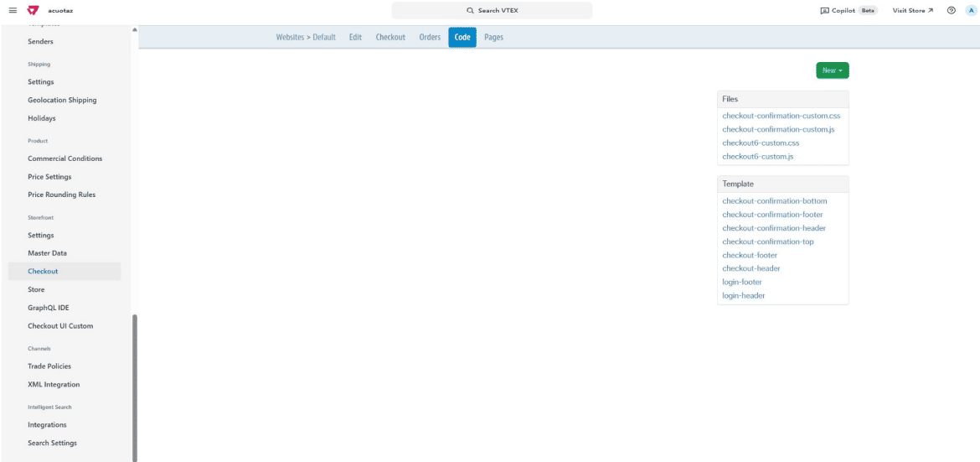Open the hamburger menu icon
Screen dimensions: 980x462
tap(13, 10)
